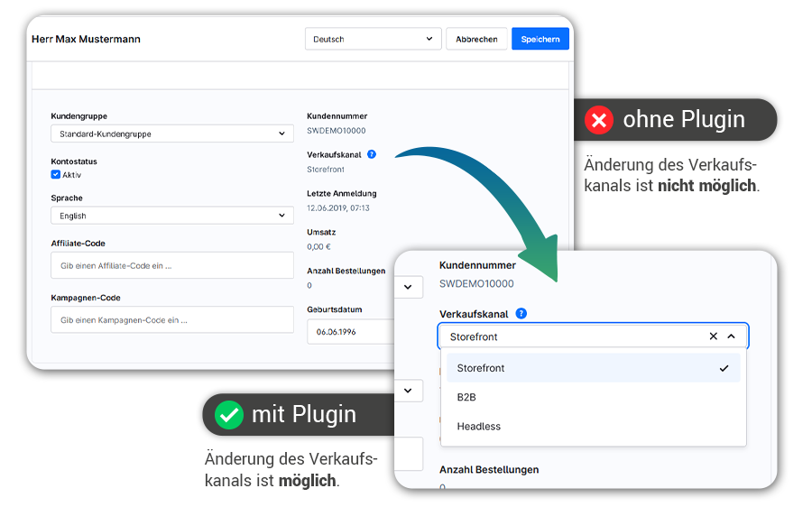Clear the Storefront selection with the X icon
The width and height of the screenshot is (812, 507).
(713, 336)
